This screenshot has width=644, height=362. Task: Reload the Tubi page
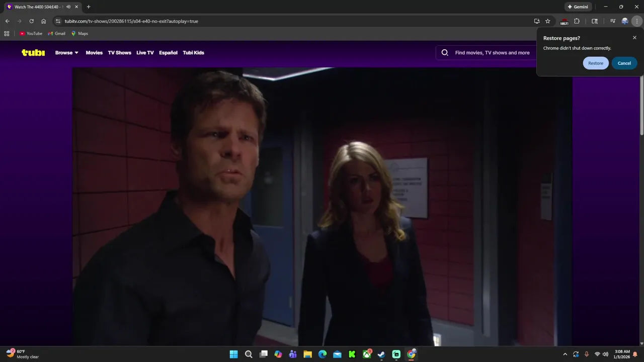point(31,21)
